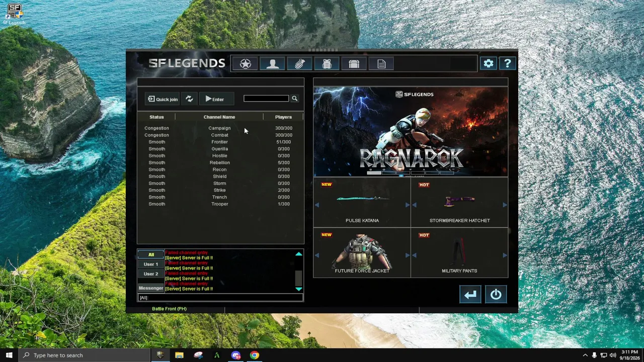Click the Snipping Tool taskbar icon
Viewport: 644px width, 362px height.
point(198,355)
